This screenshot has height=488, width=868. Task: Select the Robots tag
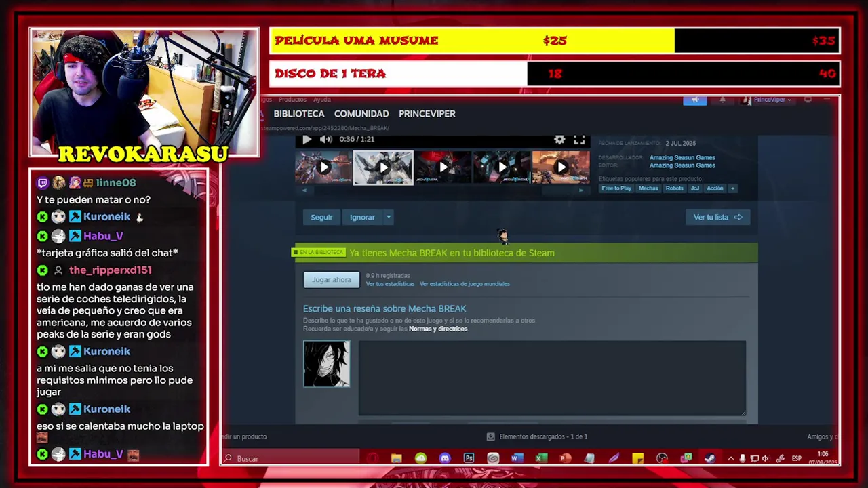674,188
